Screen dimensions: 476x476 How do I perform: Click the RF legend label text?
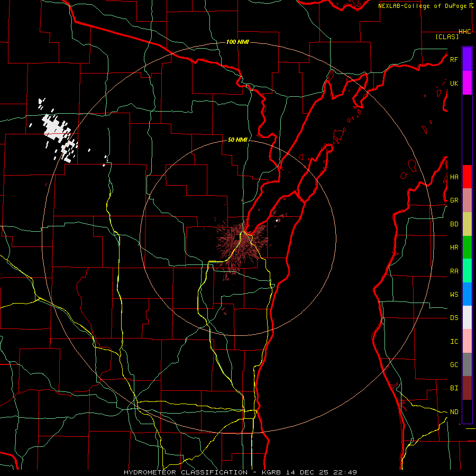(x=454, y=59)
